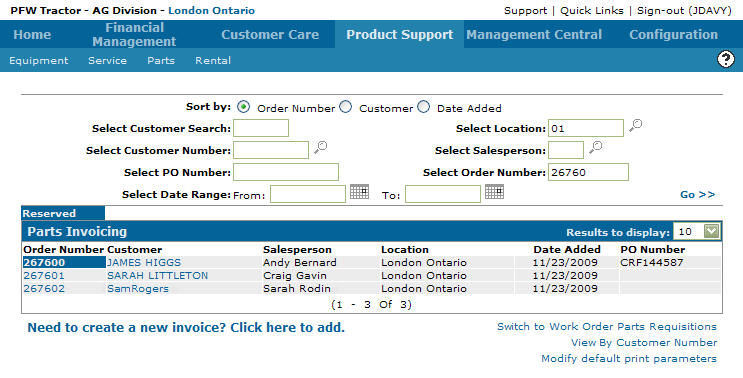Open the To date calendar icon
The width and height of the screenshot is (743, 378).
click(494, 192)
